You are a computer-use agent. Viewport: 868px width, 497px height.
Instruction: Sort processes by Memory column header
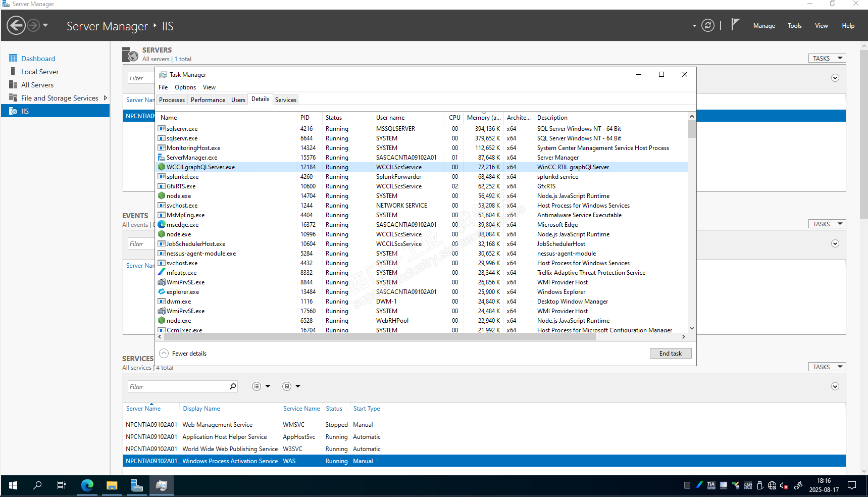[x=483, y=118]
